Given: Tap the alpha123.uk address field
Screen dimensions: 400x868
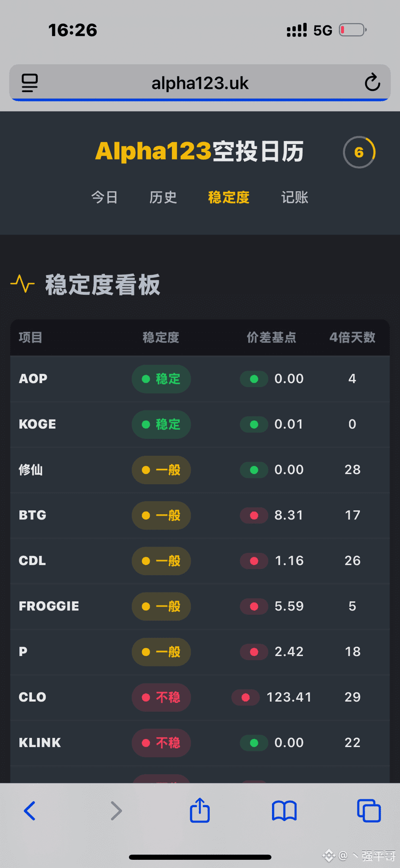Looking at the screenshot, I should tap(200, 83).
